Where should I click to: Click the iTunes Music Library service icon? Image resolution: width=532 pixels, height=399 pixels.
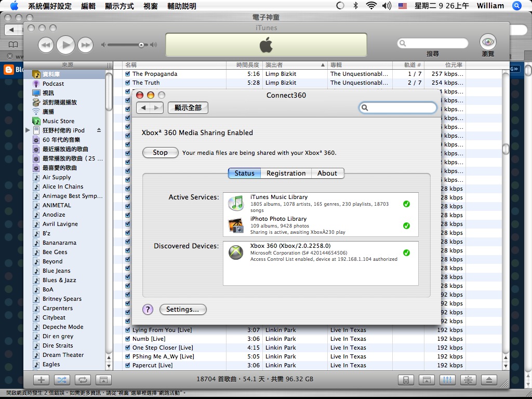[x=236, y=203]
